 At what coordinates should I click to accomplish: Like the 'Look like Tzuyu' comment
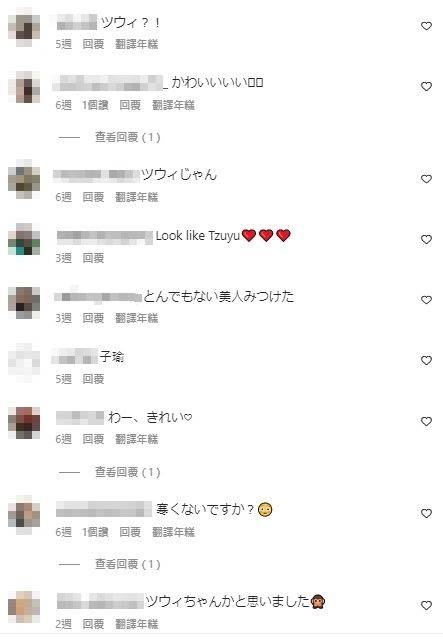pyautogui.click(x=426, y=240)
